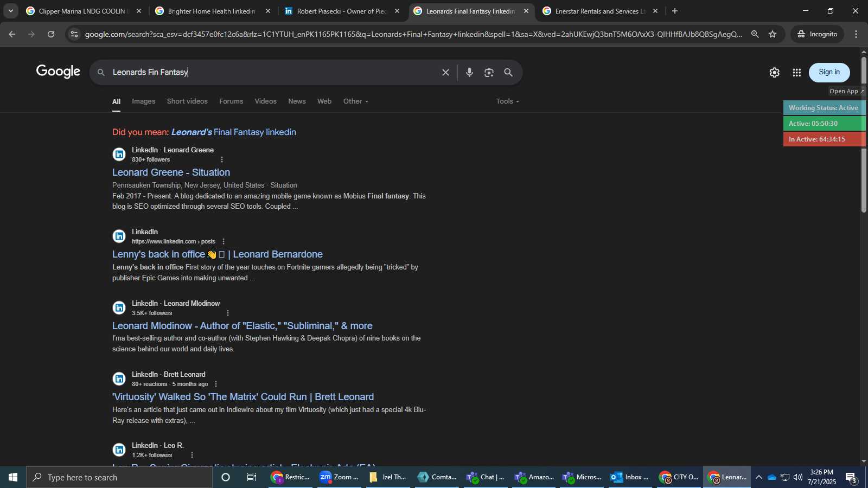Open more options for Leonard Greene result

point(222,159)
